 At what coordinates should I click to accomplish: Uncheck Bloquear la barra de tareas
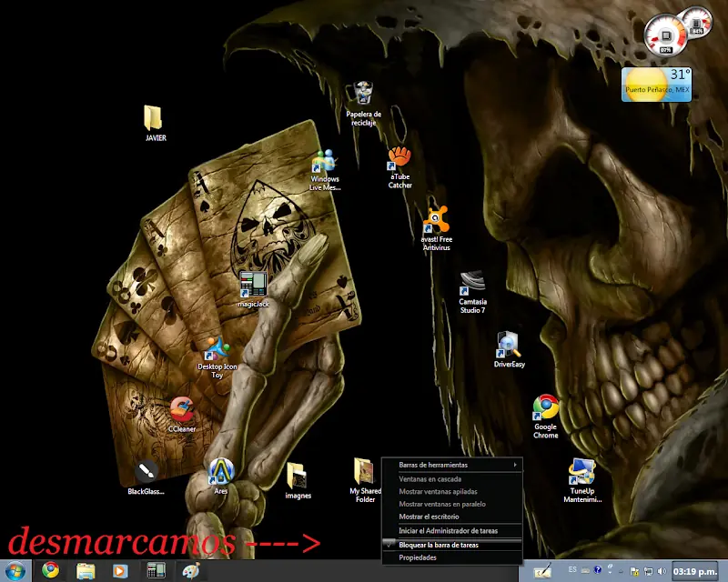[452, 545]
